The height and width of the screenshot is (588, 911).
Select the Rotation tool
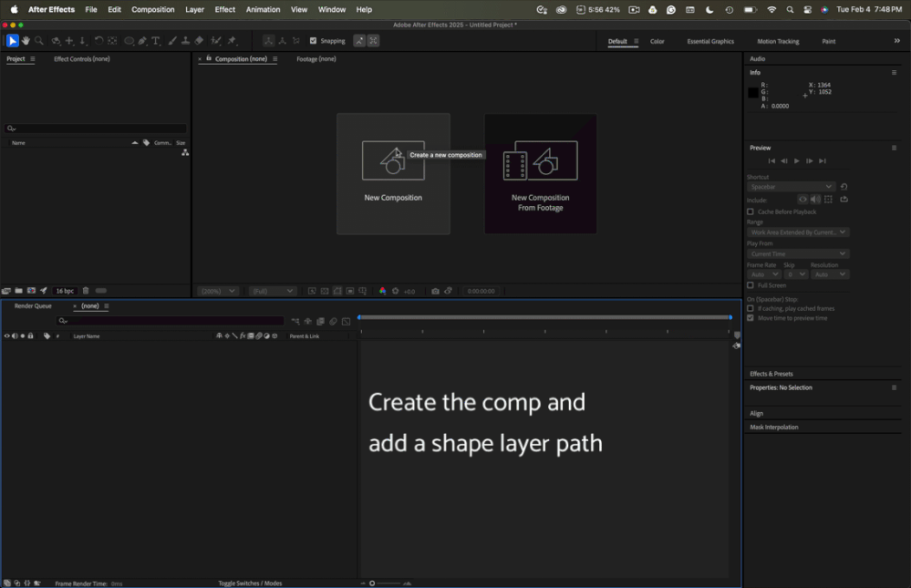98,41
